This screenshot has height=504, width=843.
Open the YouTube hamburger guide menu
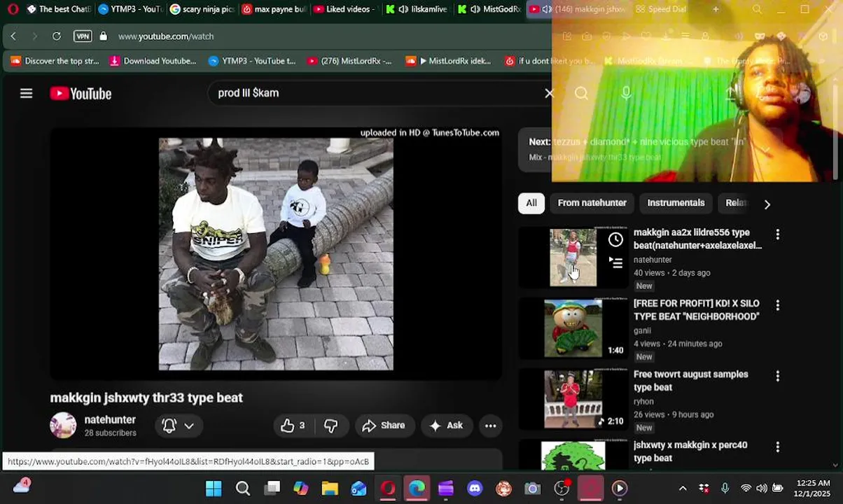click(x=26, y=93)
